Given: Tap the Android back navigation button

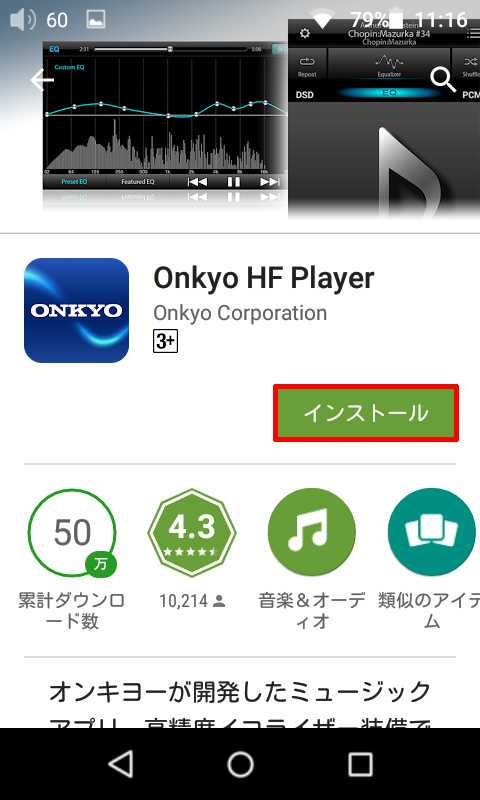Looking at the screenshot, I should pos(121,764).
